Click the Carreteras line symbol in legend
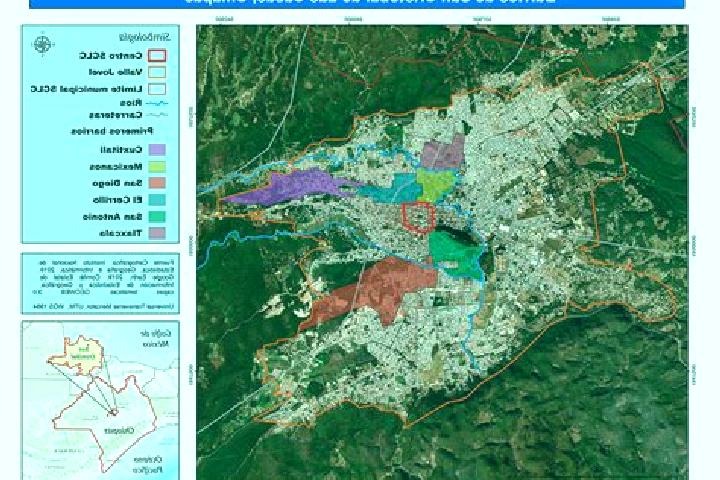Screen dimensions: 720x480 pyautogui.click(x=156, y=115)
